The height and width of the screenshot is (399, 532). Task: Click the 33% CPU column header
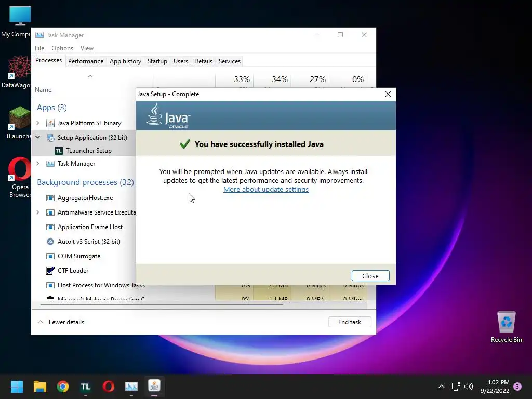coord(234,79)
